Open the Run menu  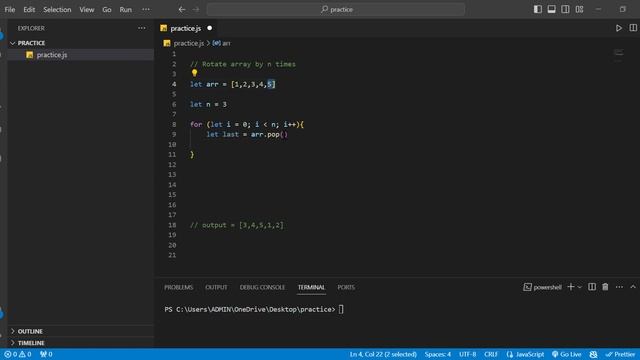point(126,9)
